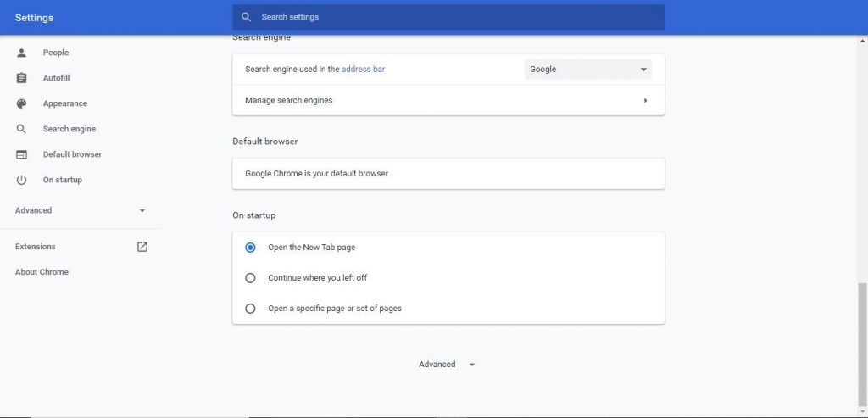Screen dimensions: 868x418
Task: Click the page vertical scrollbar thumb
Action: (x=862, y=343)
